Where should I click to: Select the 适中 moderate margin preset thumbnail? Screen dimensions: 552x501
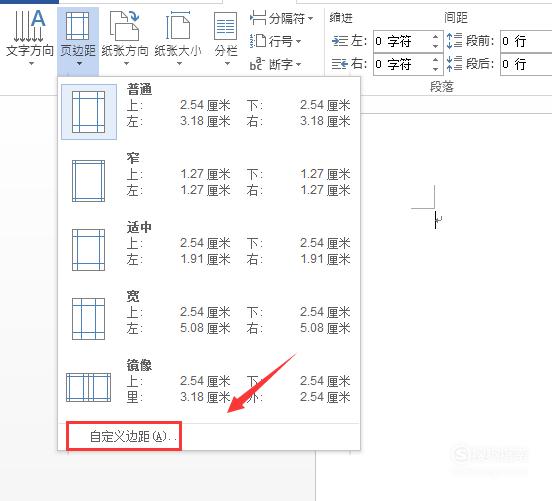point(88,250)
